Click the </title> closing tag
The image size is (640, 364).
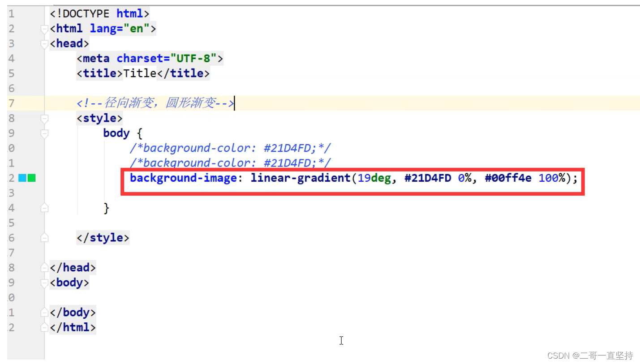pos(183,73)
